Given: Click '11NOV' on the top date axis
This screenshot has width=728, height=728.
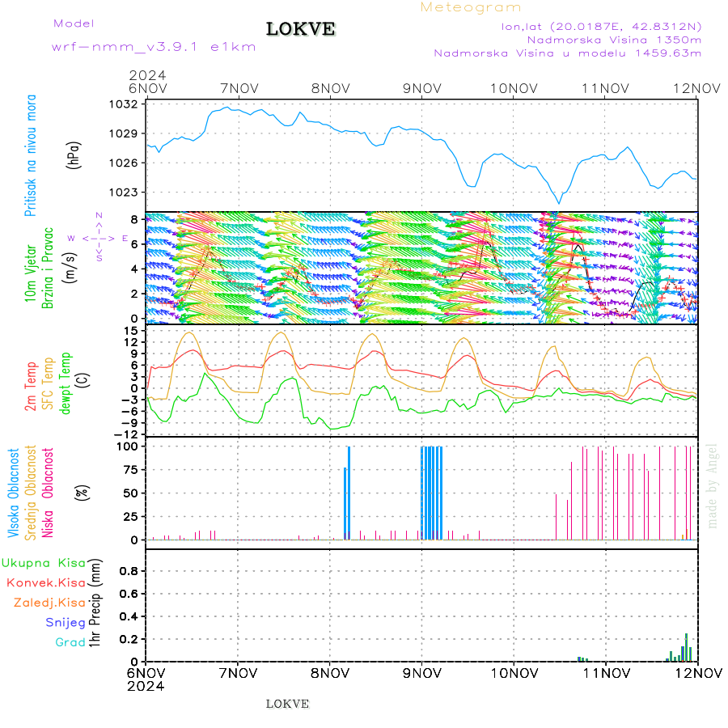Looking at the screenshot, I should click(x=605, y=88).
